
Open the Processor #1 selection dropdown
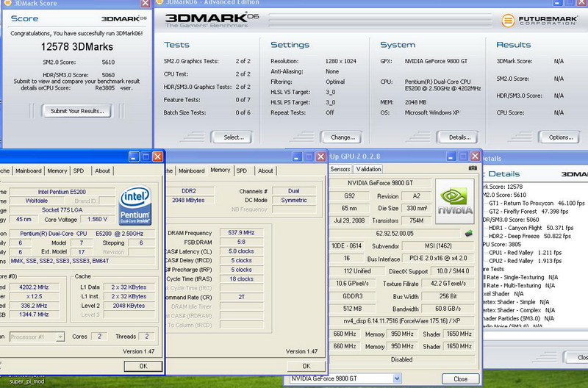[x=37, y=337]
